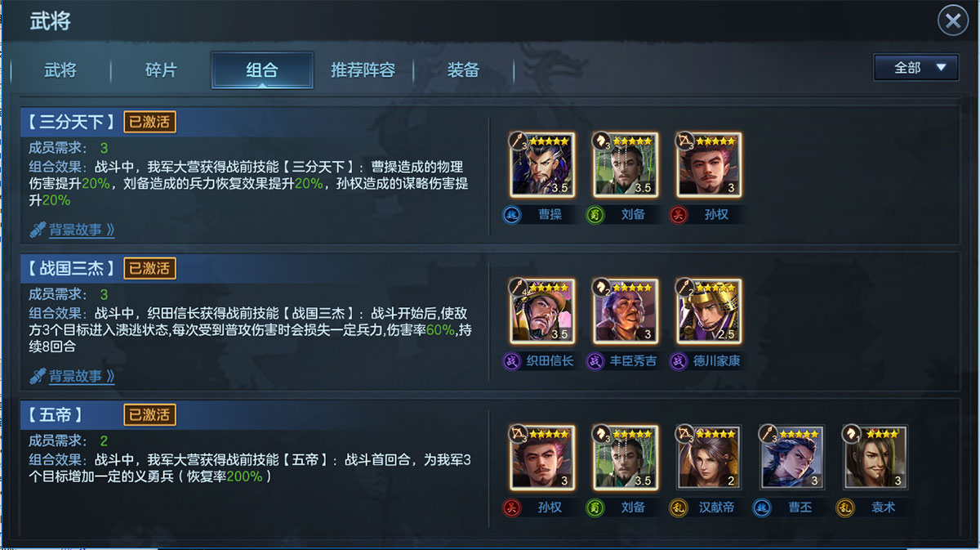The height and width of the screenshot is (550, 980).
Task: Select the 组合 tab
Action: (262, 69)
